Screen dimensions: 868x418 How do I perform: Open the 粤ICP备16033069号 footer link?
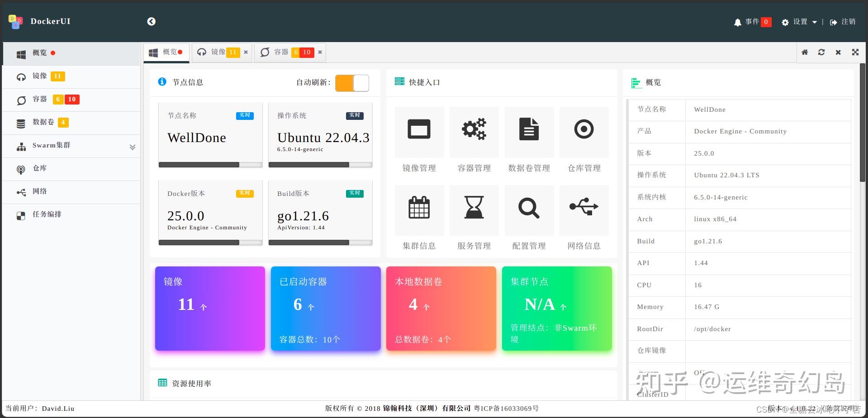tap(507, 408)
